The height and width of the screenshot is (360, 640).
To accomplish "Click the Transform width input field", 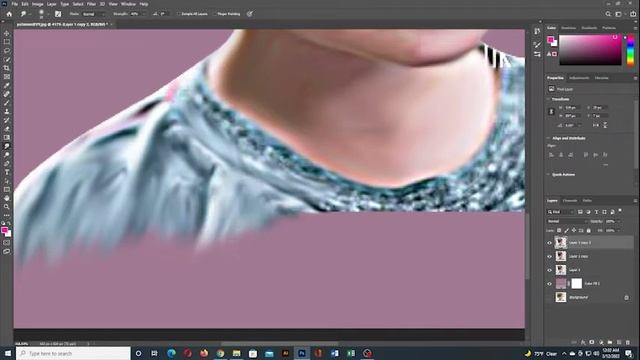I will click(x=572, y=107).
